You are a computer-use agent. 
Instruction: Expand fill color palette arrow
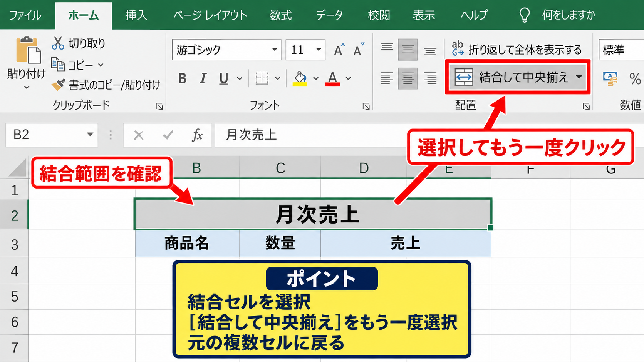coord(316,78)
